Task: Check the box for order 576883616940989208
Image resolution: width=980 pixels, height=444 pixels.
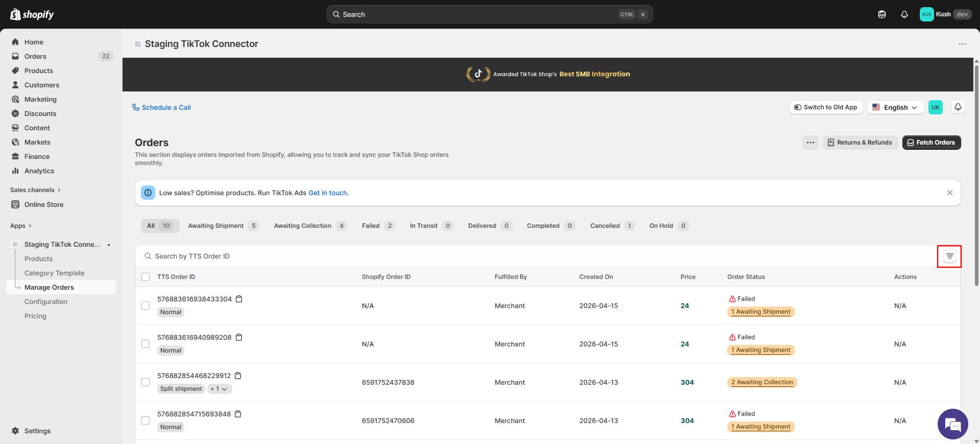Action: click(145, 344)
